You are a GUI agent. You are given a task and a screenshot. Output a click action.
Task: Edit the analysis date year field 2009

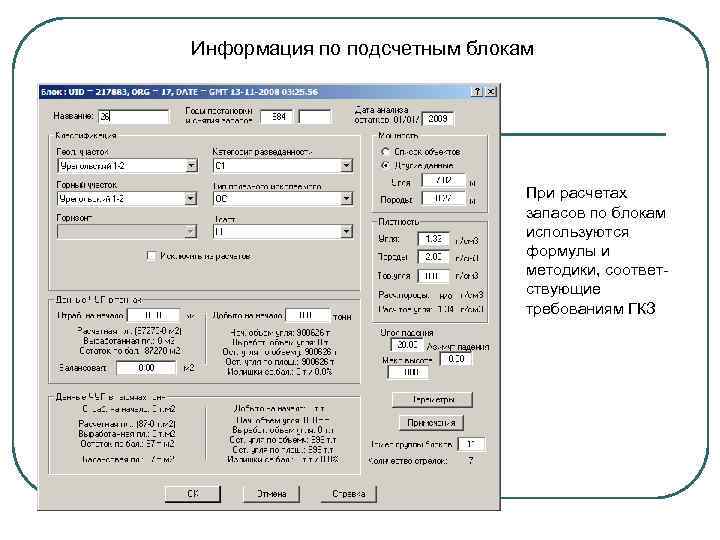tap(438, 119)
